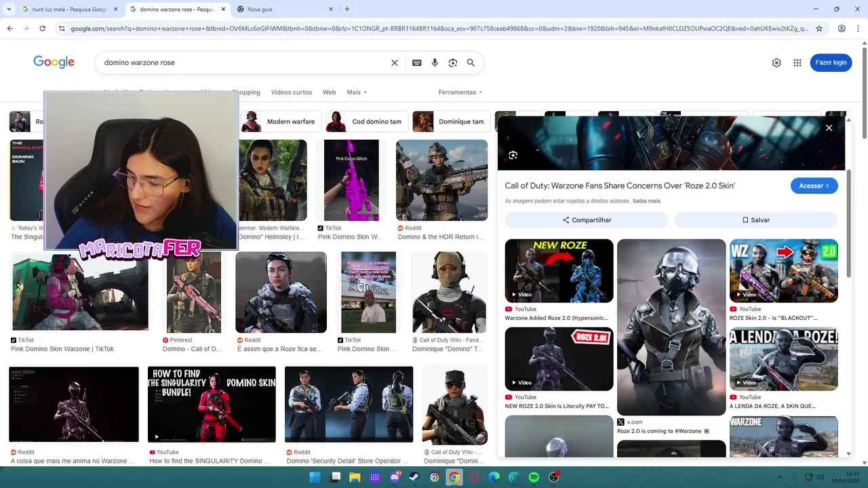Select the Shopping search filter
The height and width of the screenshot is (488, 868).
coord(246,92)
